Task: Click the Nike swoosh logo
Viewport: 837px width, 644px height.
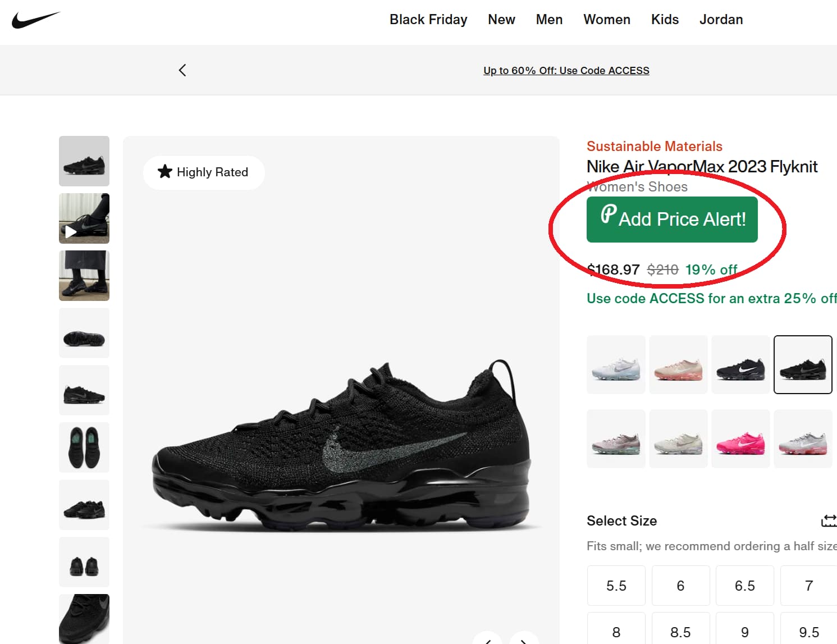Action: 36,19
